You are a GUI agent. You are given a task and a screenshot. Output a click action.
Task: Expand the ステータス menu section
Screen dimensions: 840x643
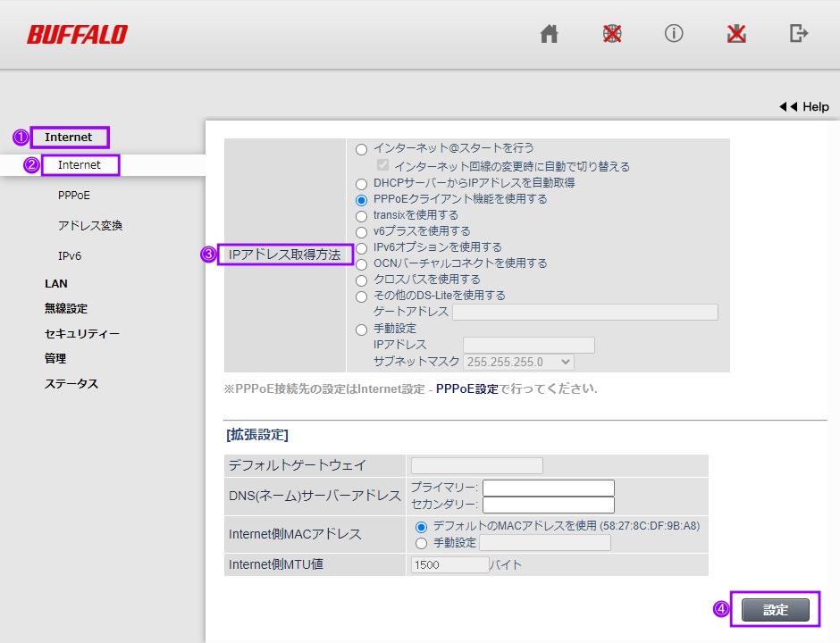(x=71, y=383)
